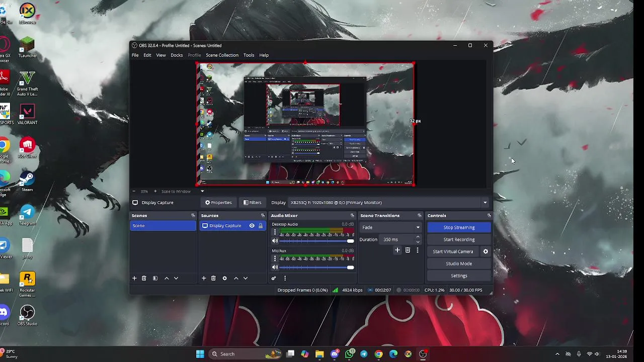Click Start Virtual Camera
The image size is (644, 362).
[453, 251]
